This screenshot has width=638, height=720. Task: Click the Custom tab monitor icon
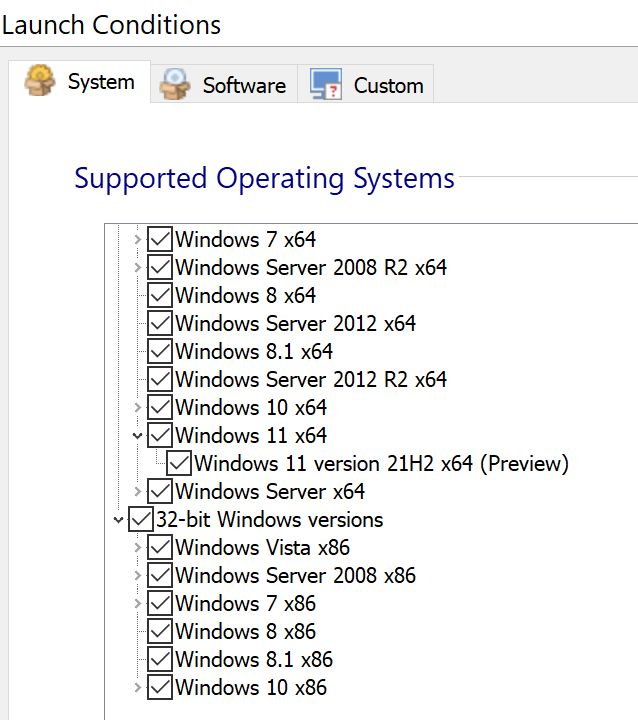326,84
